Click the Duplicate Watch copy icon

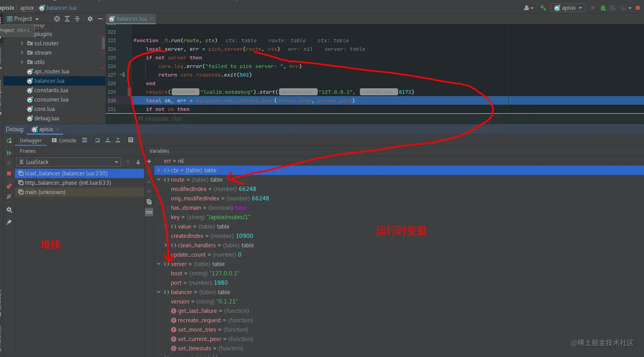click(x=149, y=202)
